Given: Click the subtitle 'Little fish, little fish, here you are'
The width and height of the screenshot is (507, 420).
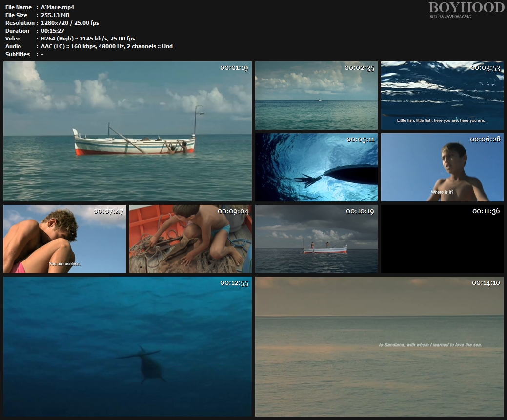Looking at the screenshot, I should tap(442, 120).
